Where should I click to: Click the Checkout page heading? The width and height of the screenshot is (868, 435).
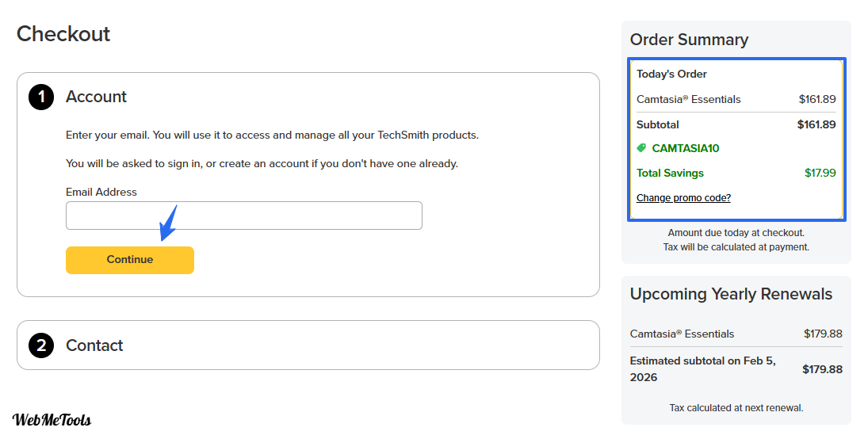click(63, 34)
